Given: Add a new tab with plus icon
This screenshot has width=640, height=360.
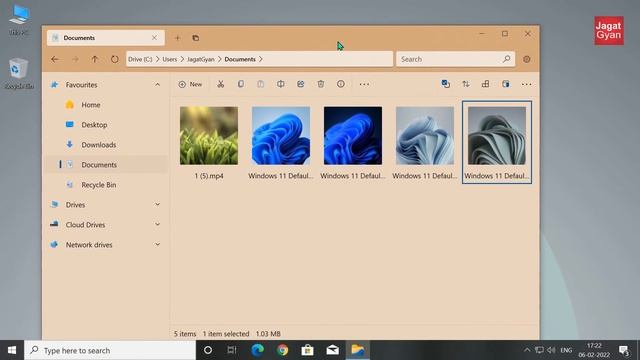Looking at the screenshot, I should pos(178,38).
